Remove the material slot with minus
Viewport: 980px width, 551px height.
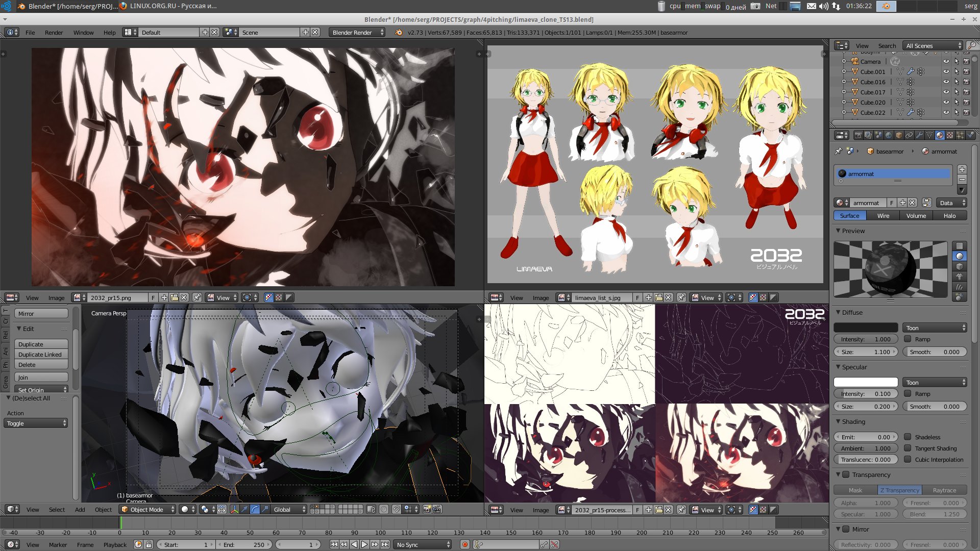(962, 180)
